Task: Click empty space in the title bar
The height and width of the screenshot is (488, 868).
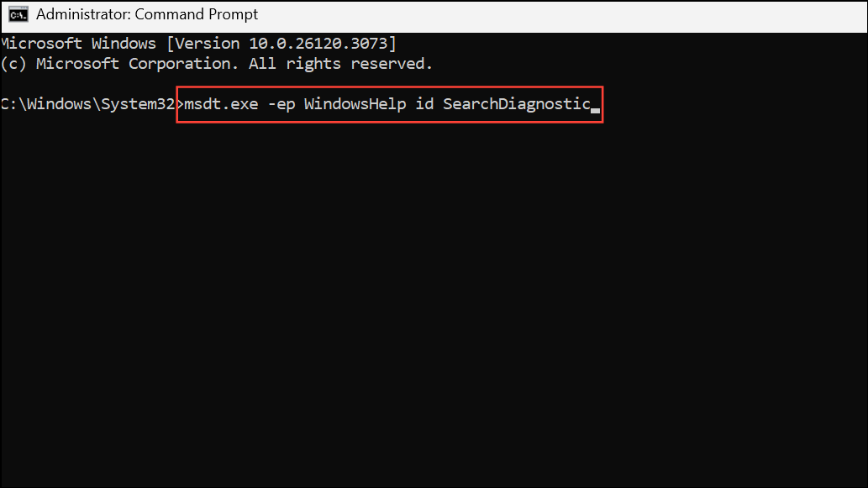Action: 554,15
